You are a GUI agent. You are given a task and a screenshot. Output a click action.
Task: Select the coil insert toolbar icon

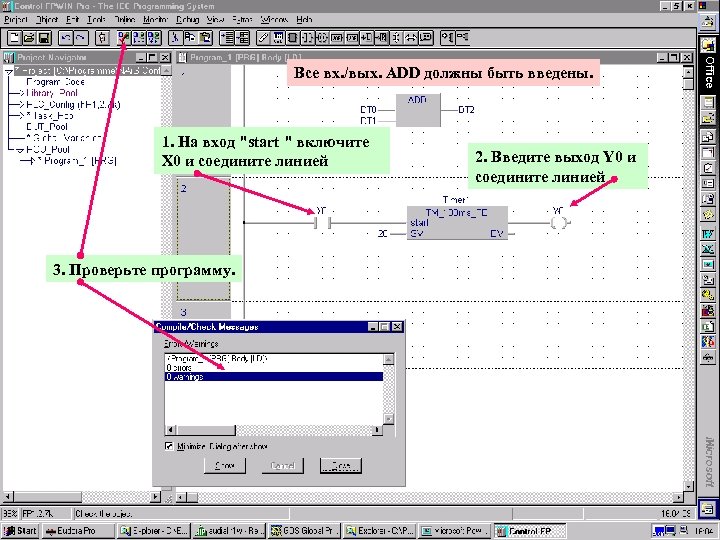[x=322, y=38]
